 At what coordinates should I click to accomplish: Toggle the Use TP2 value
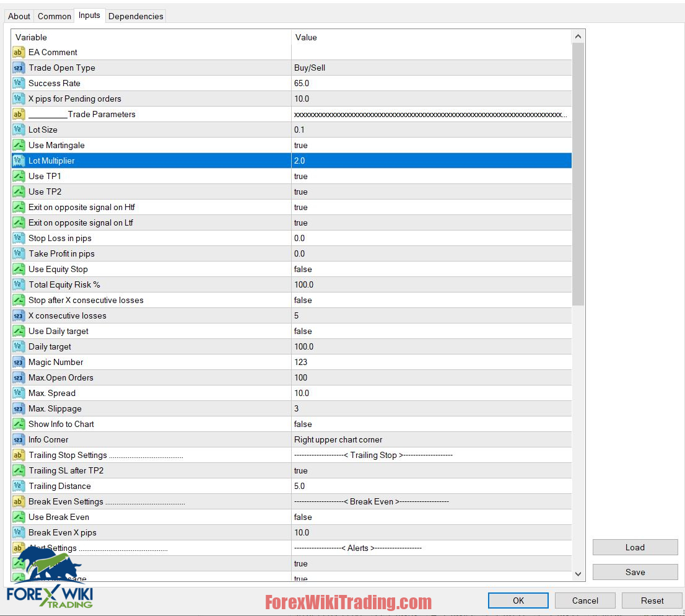[x=431, y=192]
